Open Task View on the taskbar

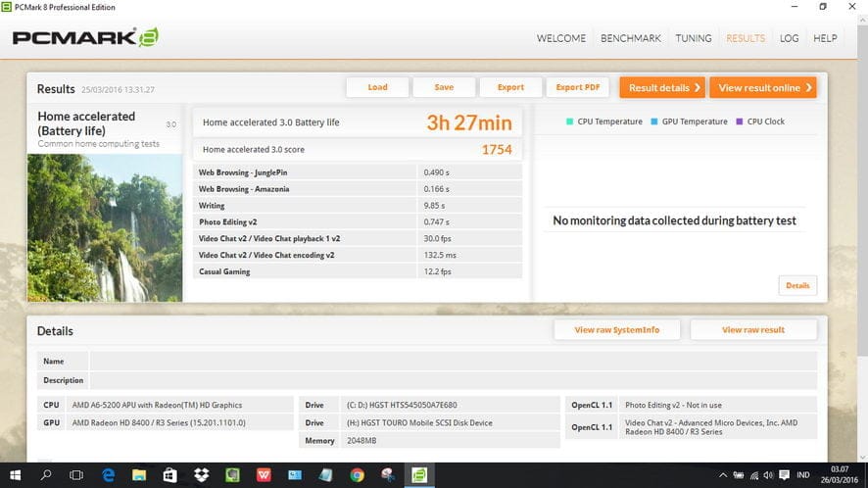click(76, 475)
